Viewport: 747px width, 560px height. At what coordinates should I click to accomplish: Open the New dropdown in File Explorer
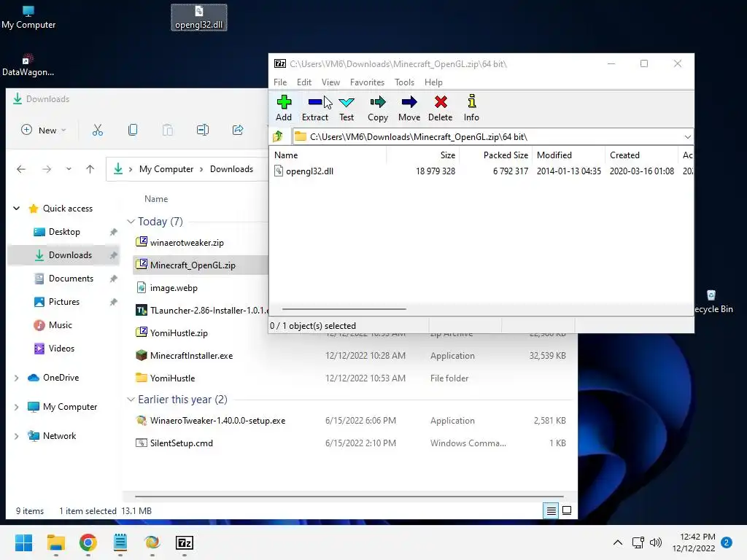tap(44, 130)
